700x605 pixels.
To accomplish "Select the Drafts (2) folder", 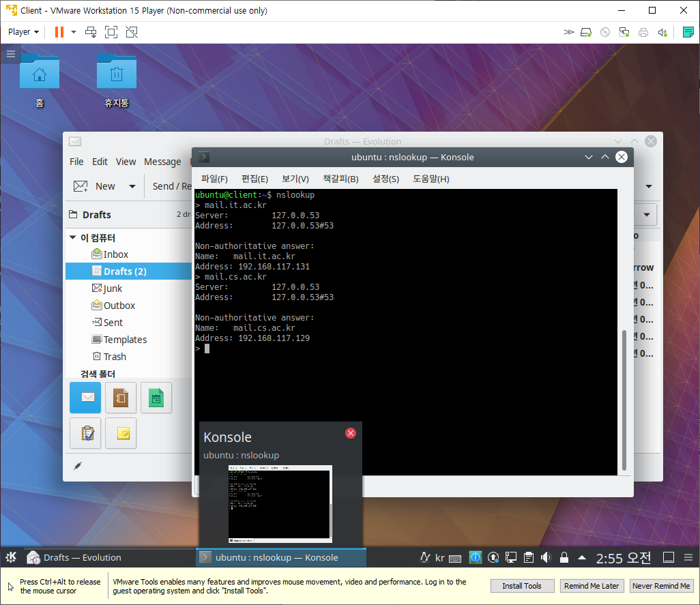I will point(128,271).
